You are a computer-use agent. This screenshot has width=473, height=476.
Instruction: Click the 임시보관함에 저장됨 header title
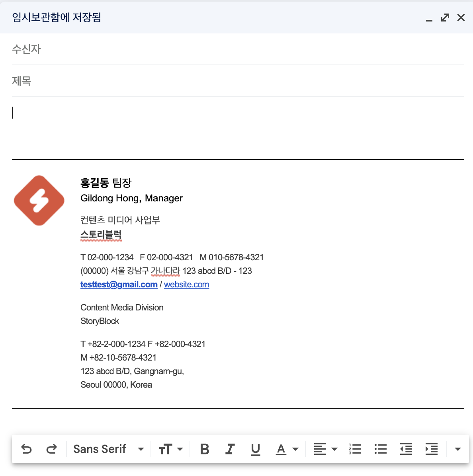57,17
